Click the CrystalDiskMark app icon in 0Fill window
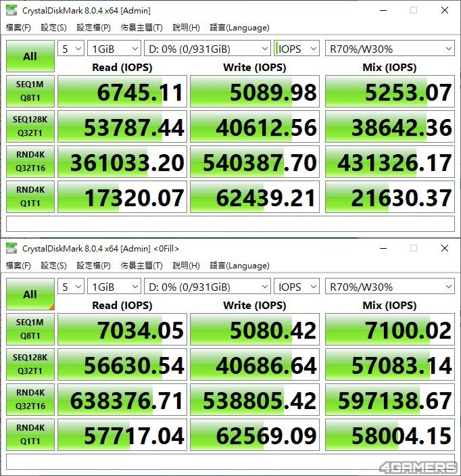The height and width of the screenshot is (476, 461). [11, 248]
